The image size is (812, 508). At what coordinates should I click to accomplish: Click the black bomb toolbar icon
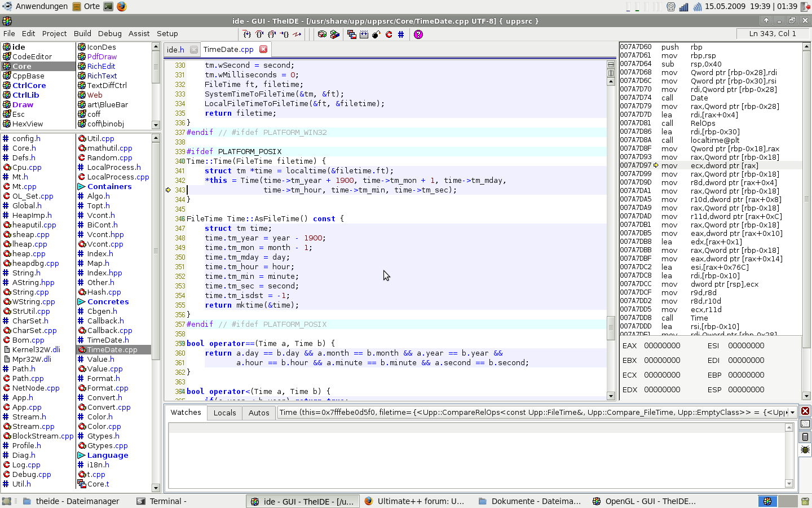[x=376, y=34]
